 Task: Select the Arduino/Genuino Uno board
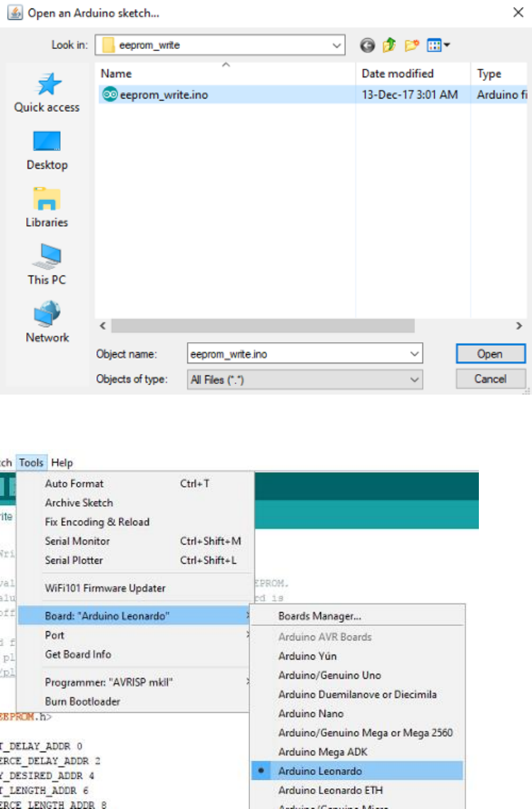pos(358,675)
